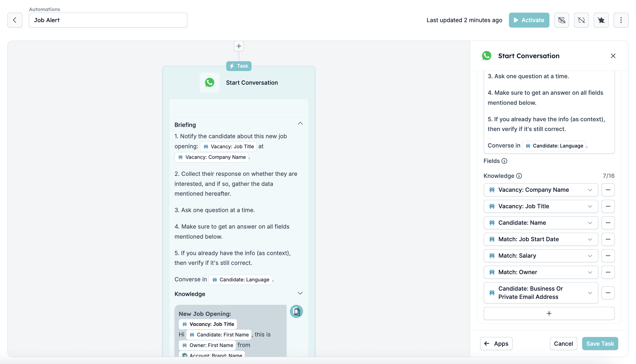Click the WhatsApp icon in task card

(x=210, y=83)
